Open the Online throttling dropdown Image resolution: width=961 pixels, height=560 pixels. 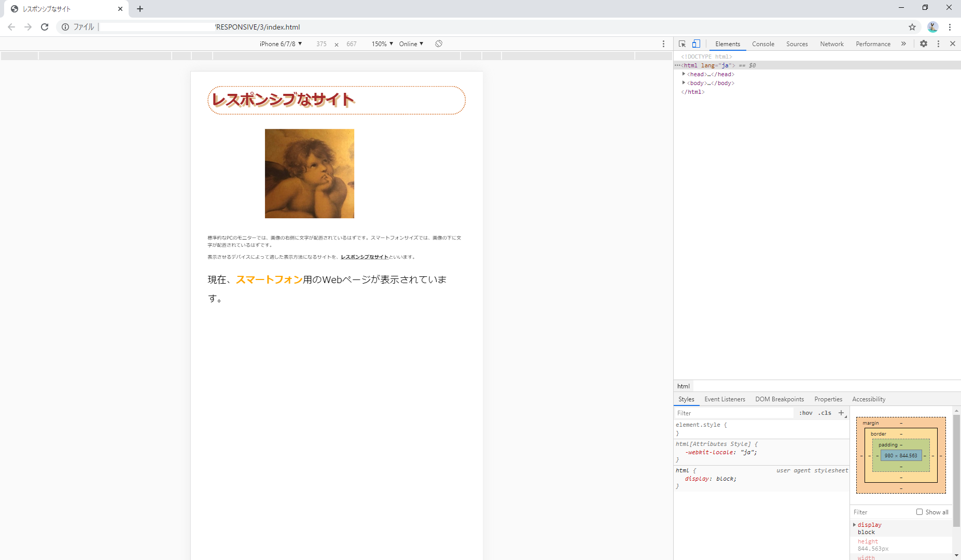tap(410, 44)
